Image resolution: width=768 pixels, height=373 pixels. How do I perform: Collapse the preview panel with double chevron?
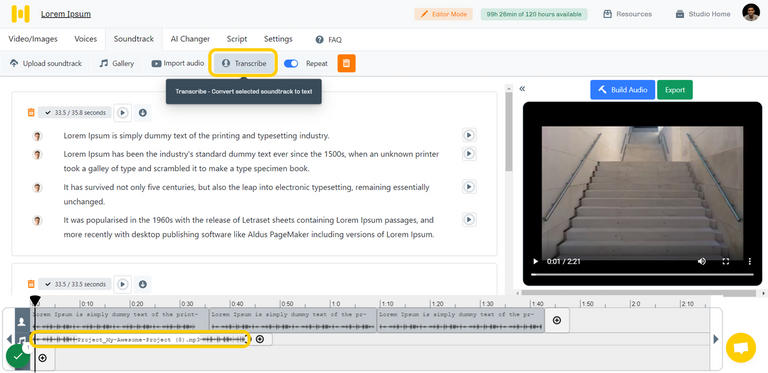pyautogui.click(x=522, y=89)
